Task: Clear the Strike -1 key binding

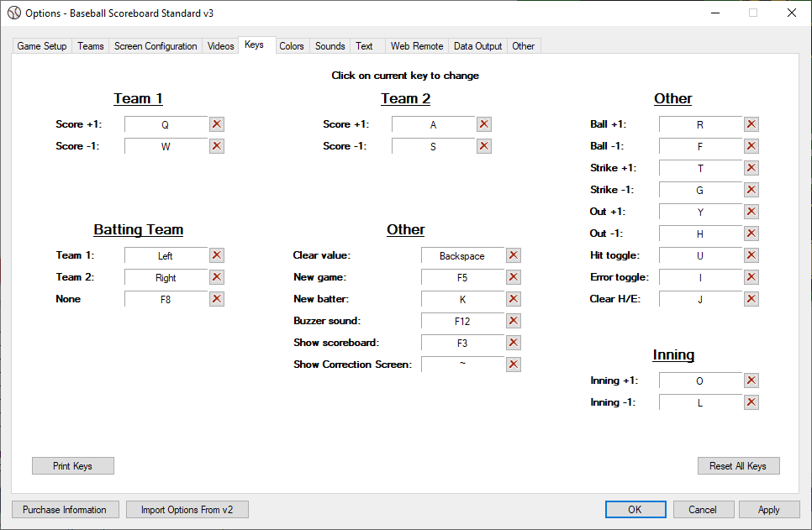Action: point(751,190)
